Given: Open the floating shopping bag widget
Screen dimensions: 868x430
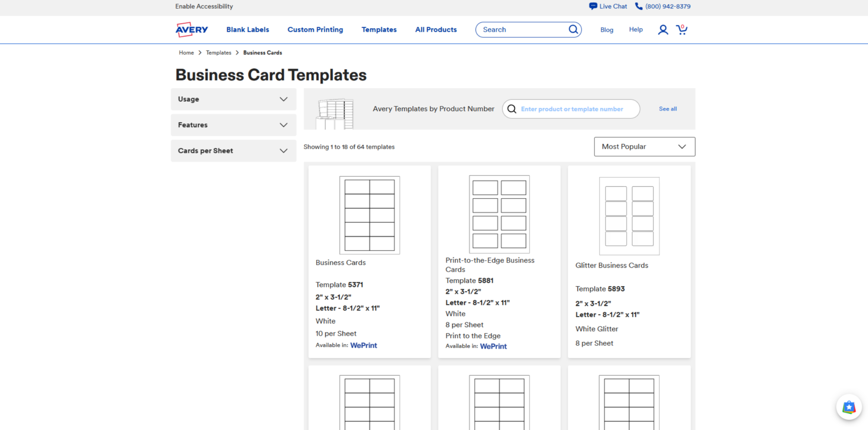Looking at the screenshot, I should point(849,407).
